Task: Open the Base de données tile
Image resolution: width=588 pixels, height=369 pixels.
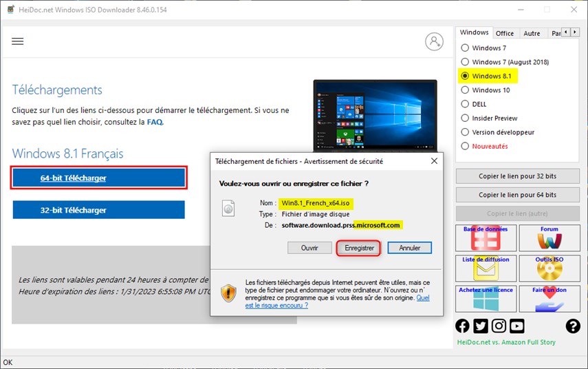Action: click(x=486, y=238)
